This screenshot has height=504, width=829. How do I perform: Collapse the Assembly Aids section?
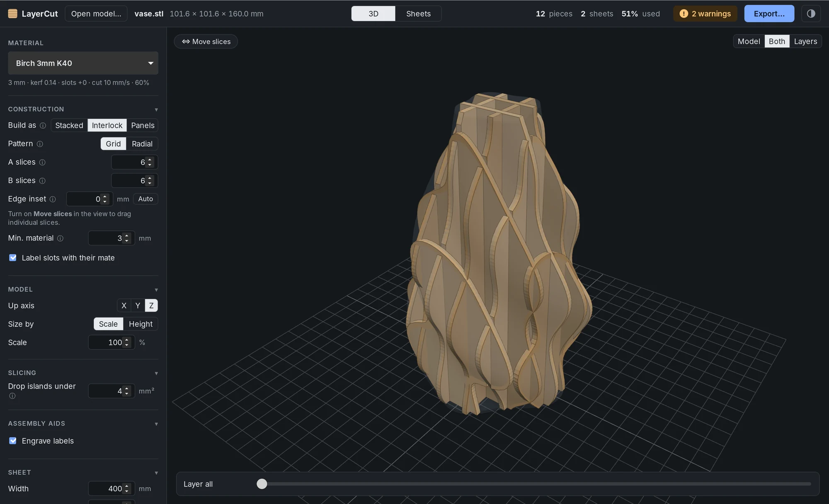156,424
